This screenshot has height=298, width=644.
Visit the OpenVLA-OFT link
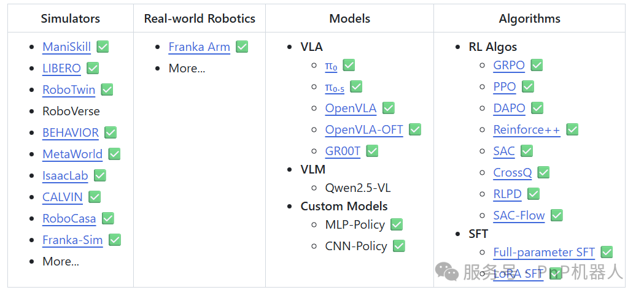coord(364,130)
